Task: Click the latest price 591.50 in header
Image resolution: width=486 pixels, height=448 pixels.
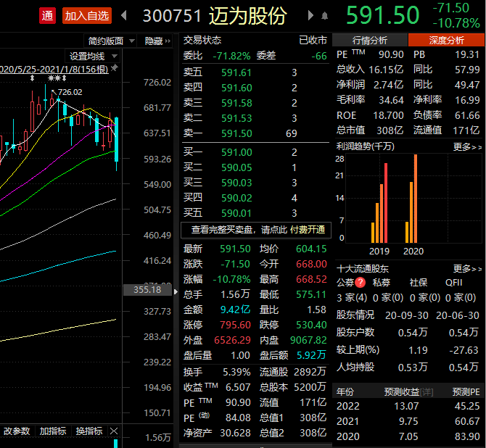Action: (x=383, y=15)
